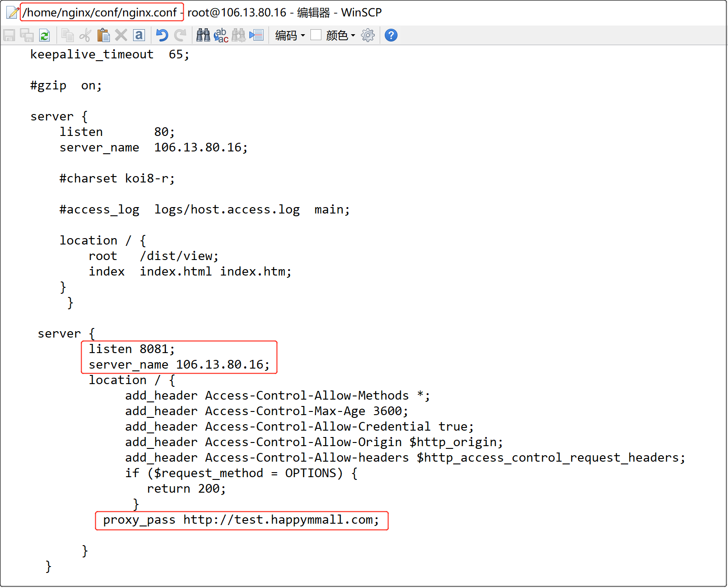Click the 'listen 8081;' line
The width and height of the screenshot is (728, 588).
pyautogui.click(x=132, y=349)
